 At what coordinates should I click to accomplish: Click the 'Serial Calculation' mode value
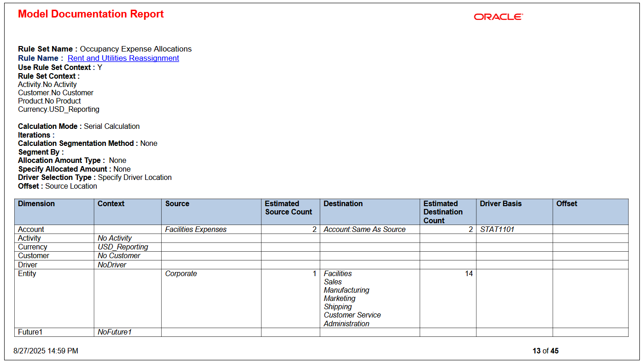111,126
